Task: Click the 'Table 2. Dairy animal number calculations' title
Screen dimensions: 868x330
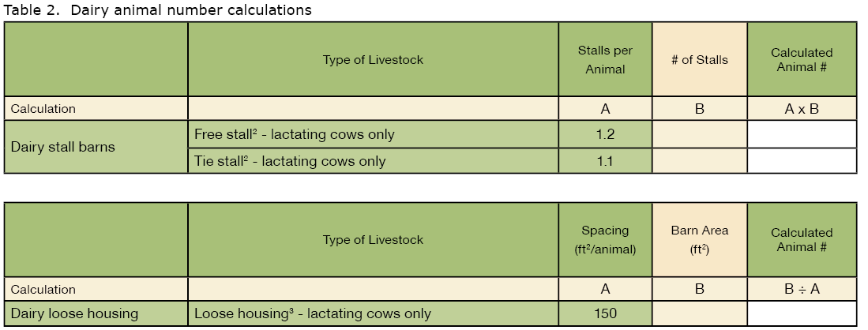Action: 158,10
